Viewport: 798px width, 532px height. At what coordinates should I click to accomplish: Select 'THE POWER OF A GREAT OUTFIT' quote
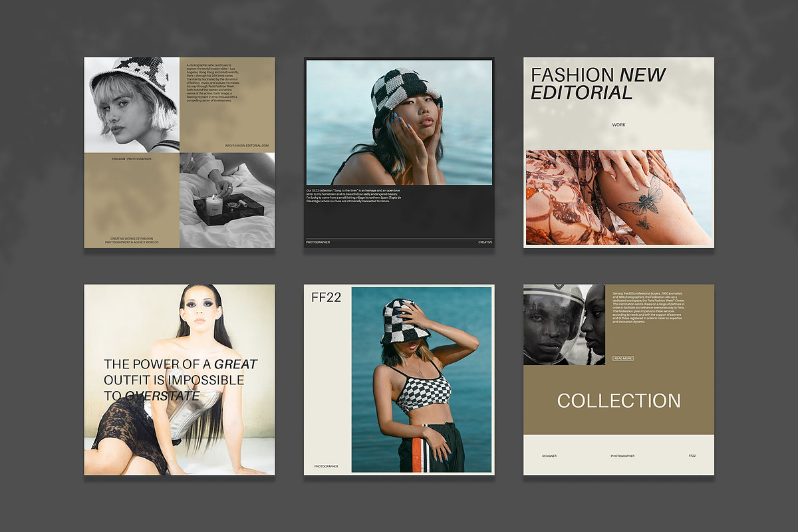(x=180, y=380)
